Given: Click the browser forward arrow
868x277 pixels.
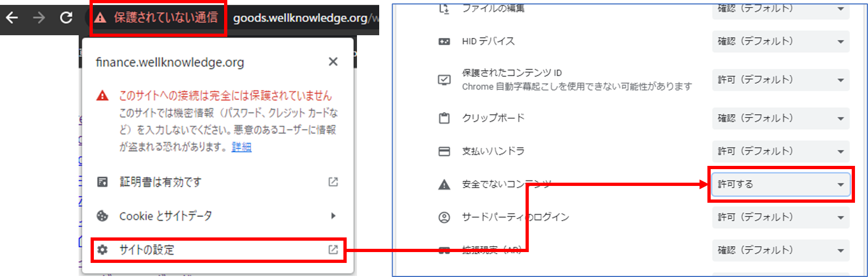Looking at the screenshot, I should tap(39, 18).
